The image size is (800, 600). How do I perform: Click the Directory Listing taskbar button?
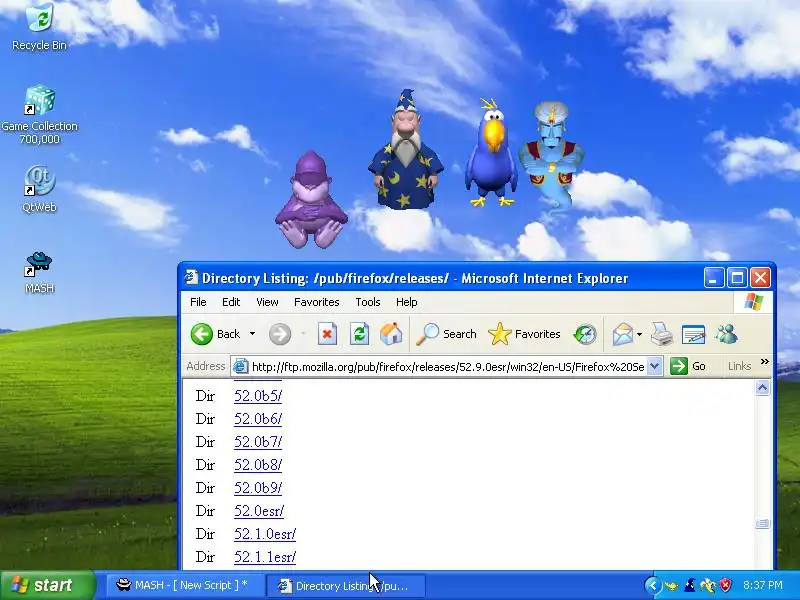coord(346,586)
